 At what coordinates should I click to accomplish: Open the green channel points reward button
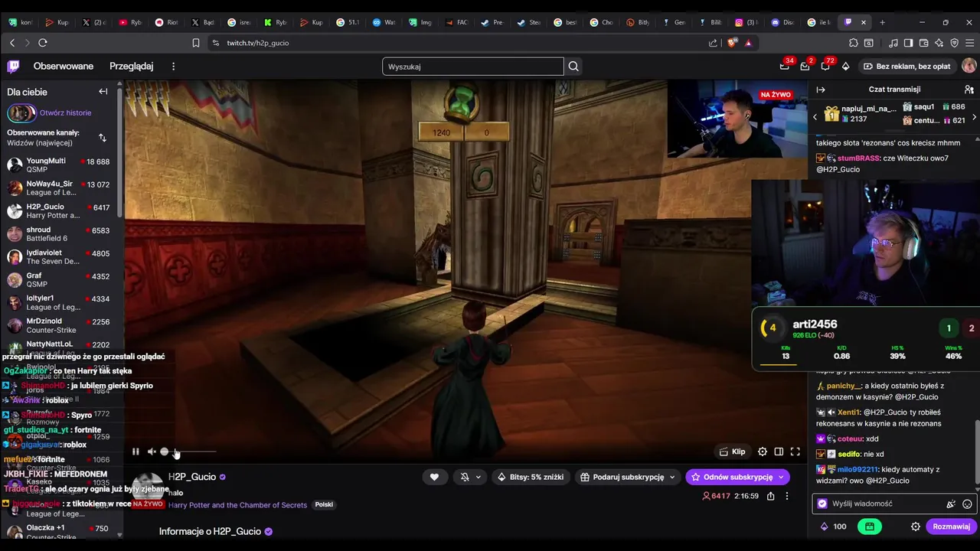(870, 527)
